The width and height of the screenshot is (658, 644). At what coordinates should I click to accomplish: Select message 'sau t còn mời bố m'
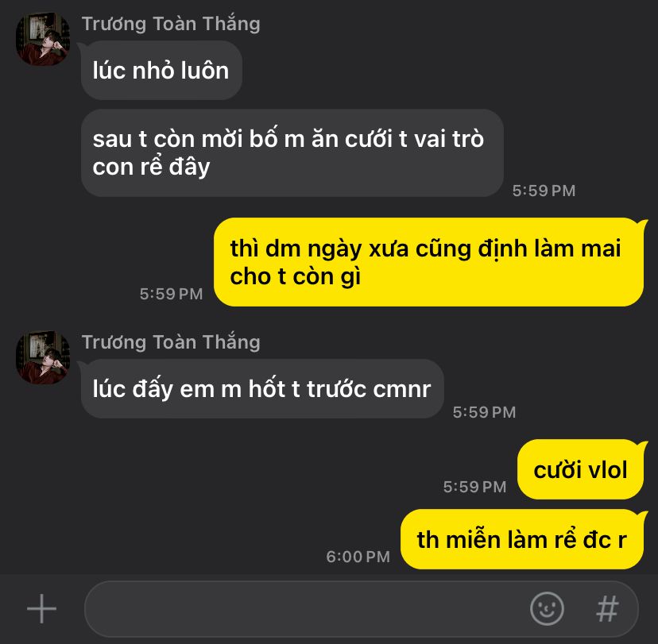click(x=292, y=152)
